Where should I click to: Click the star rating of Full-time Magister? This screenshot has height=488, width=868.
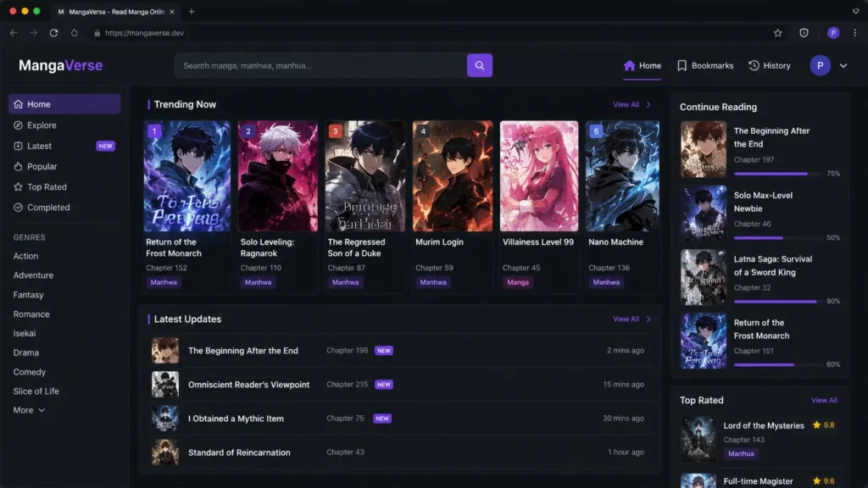(x=823, y=481)
